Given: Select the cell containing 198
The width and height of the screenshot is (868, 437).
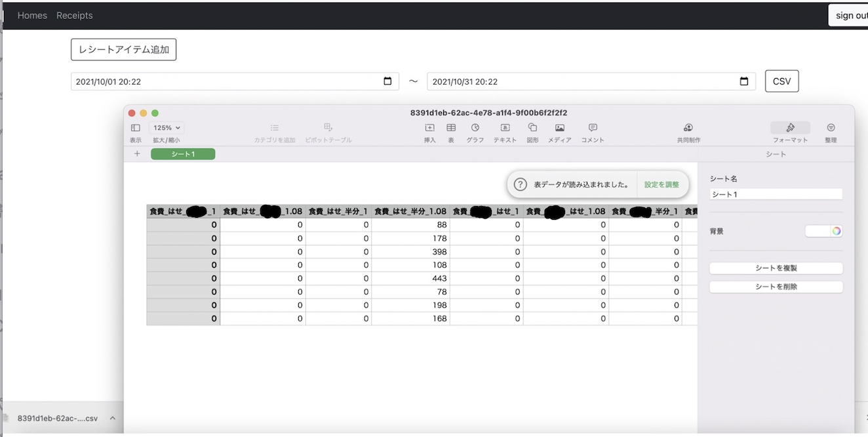Looking at the screenshot, I should pyautogui.click(x=410, y=305).
